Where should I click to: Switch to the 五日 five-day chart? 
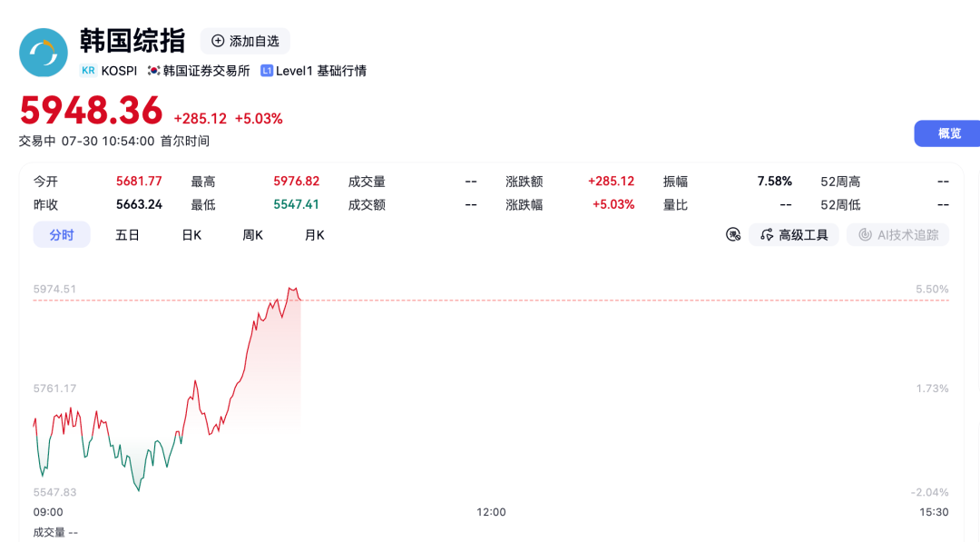pos(127,235)
